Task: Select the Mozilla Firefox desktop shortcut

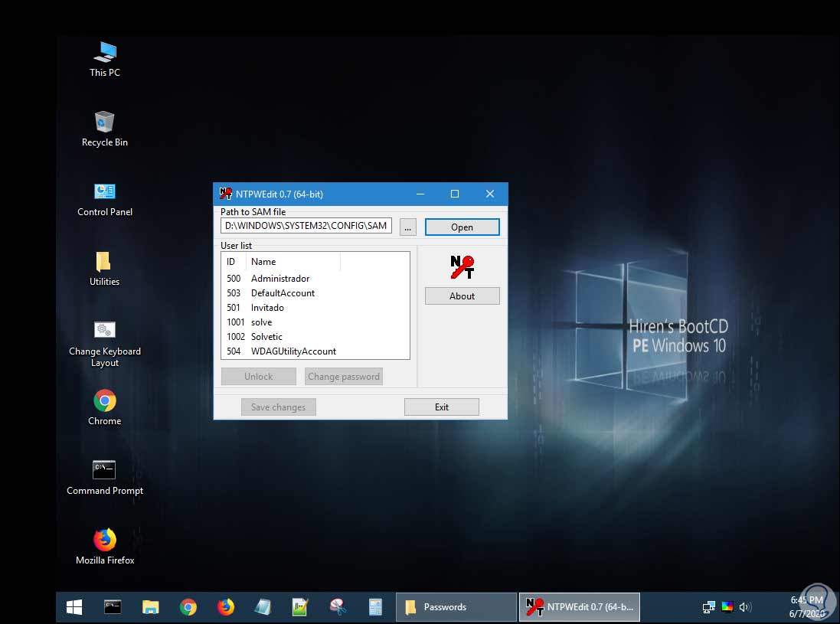Action: point(105,547)
